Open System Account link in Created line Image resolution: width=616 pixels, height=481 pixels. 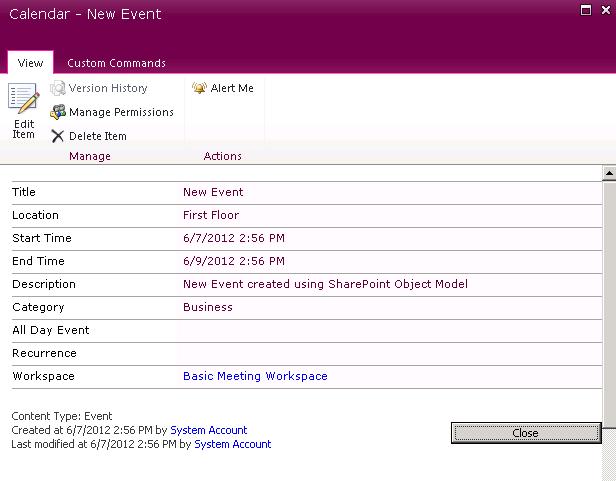coord(209,430)
